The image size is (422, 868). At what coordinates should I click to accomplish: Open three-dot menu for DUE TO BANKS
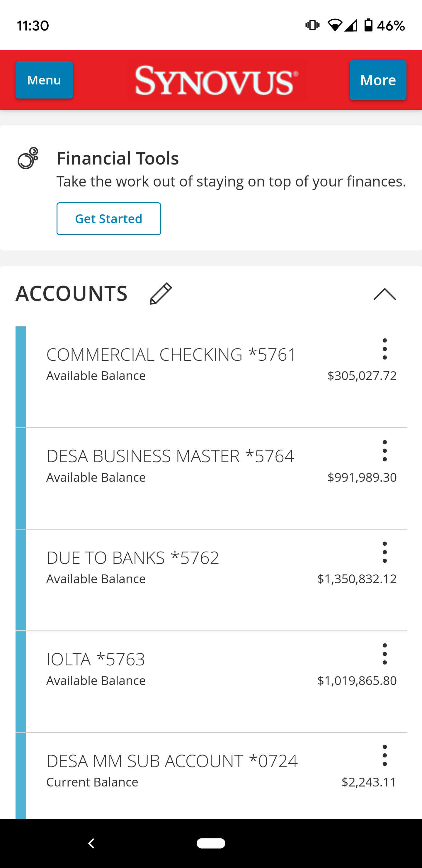click(384, 552)
